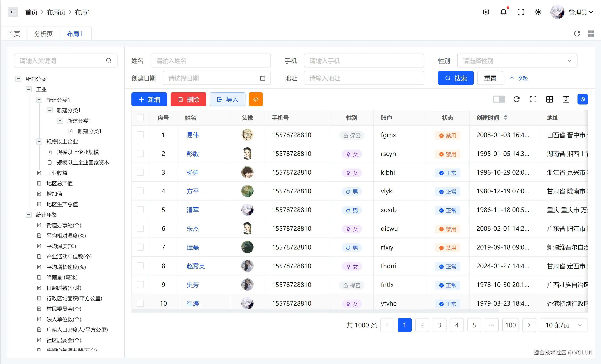This screenshot has height=364, width=601.
Task: Collapse the sidebar menu via hamburger icon
Action: click(x=13, y=12)
